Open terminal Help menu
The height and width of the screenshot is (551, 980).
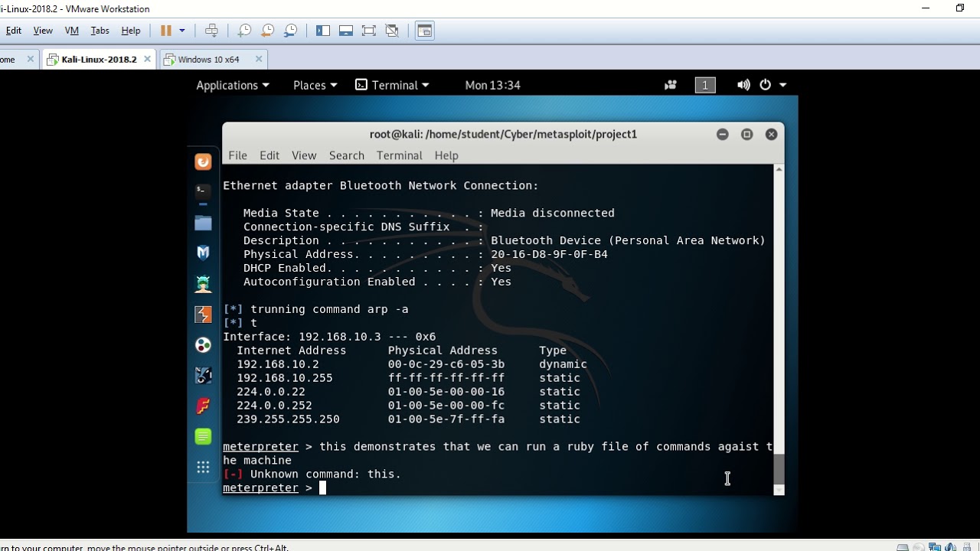click(446, 155)
